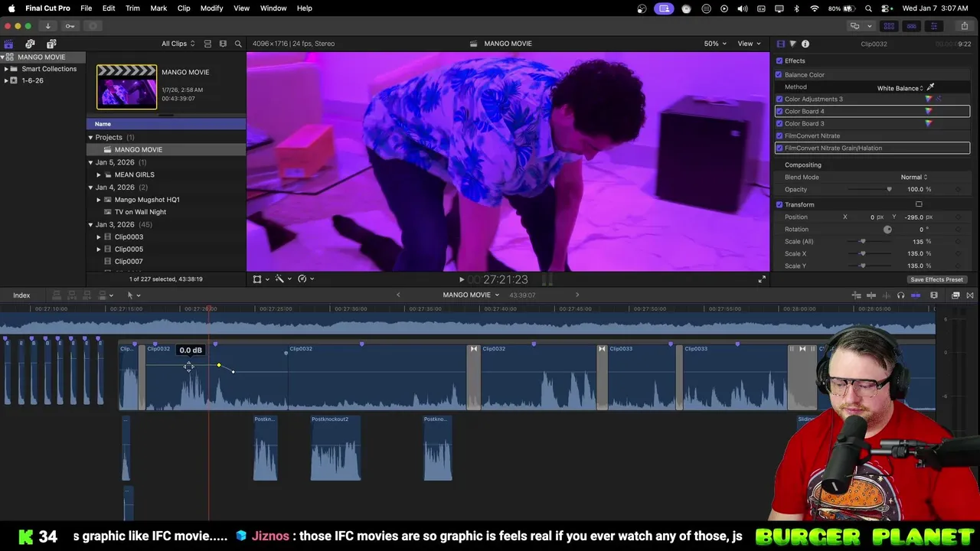Open the Keyword Editor key button

[70, 26]
